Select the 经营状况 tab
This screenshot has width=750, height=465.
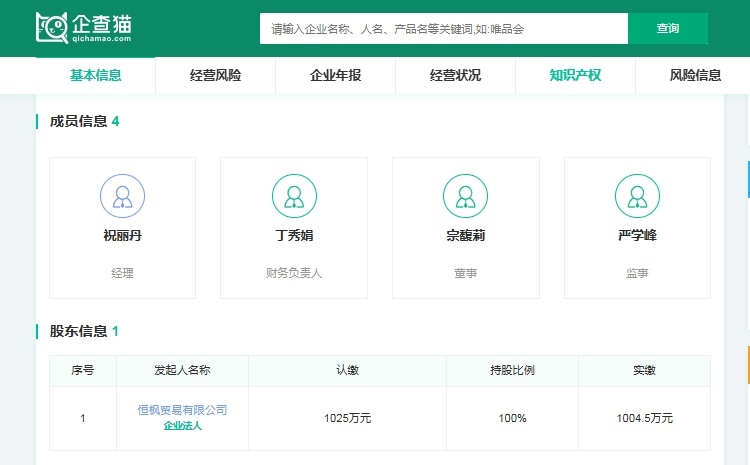point(455,75)
